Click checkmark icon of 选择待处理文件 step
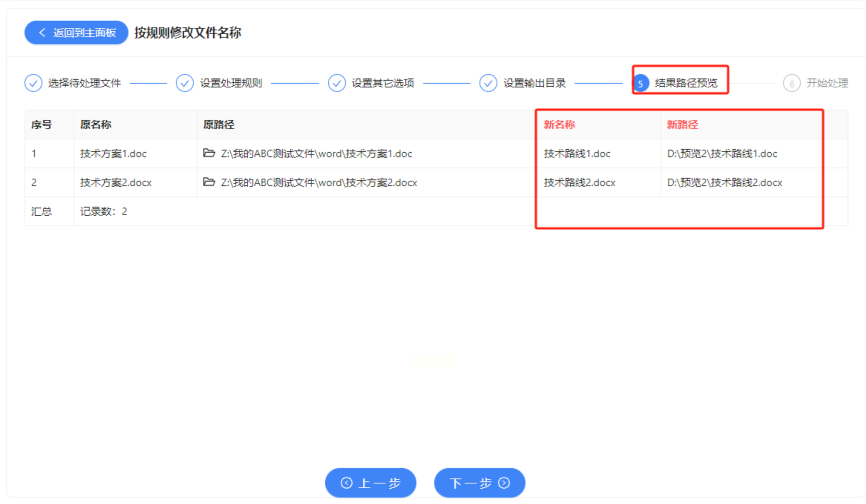Image resolution: width=866 pixels, height=504 pixels. tap(33, 83)
